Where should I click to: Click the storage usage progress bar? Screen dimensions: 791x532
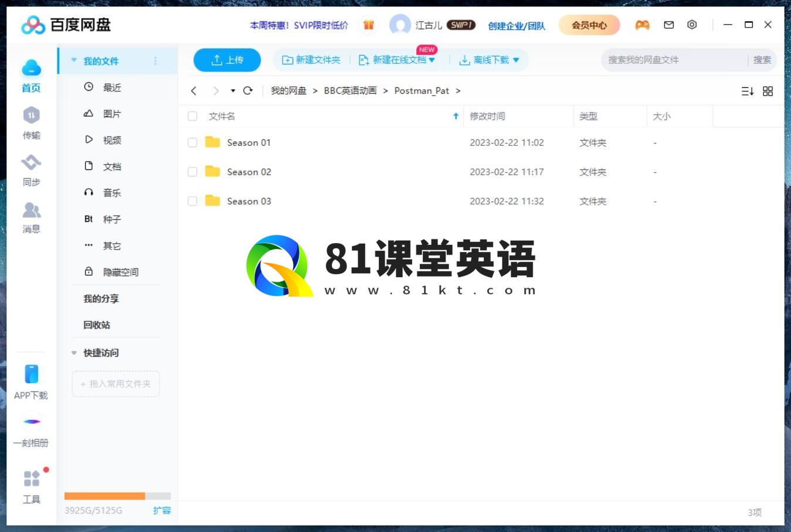(117, 496)
